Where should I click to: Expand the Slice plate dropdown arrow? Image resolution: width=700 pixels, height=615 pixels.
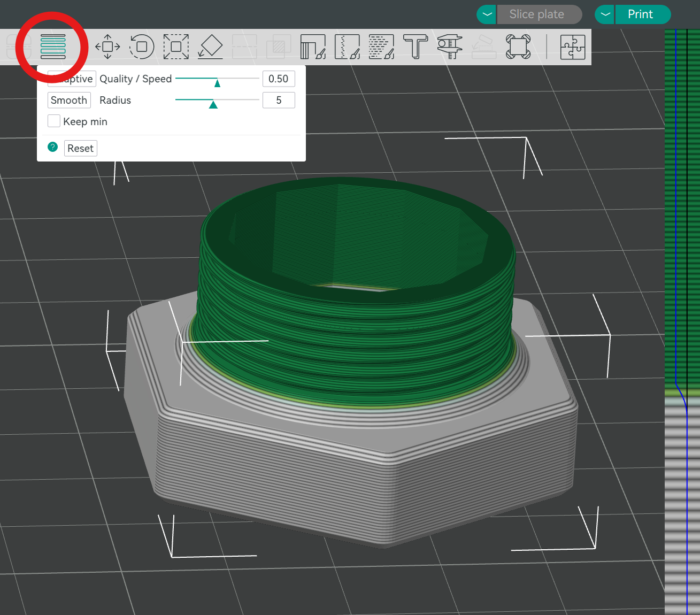click(x=487, y=14)
